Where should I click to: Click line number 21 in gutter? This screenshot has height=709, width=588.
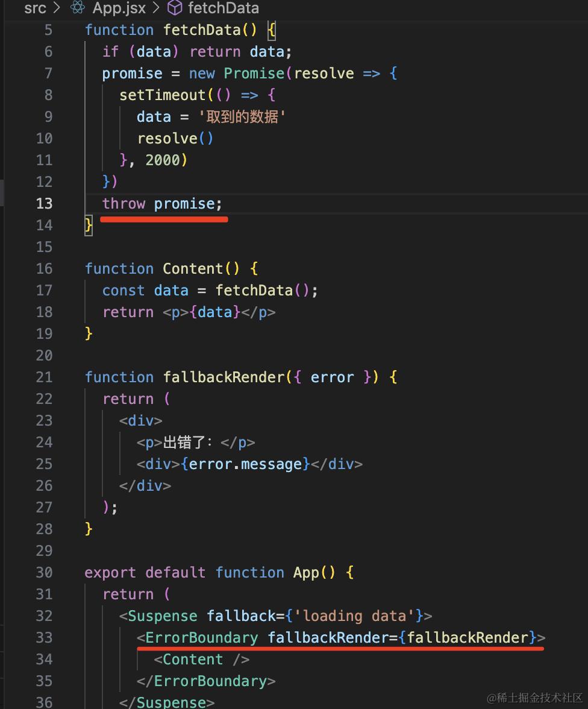tap(44, 377)
